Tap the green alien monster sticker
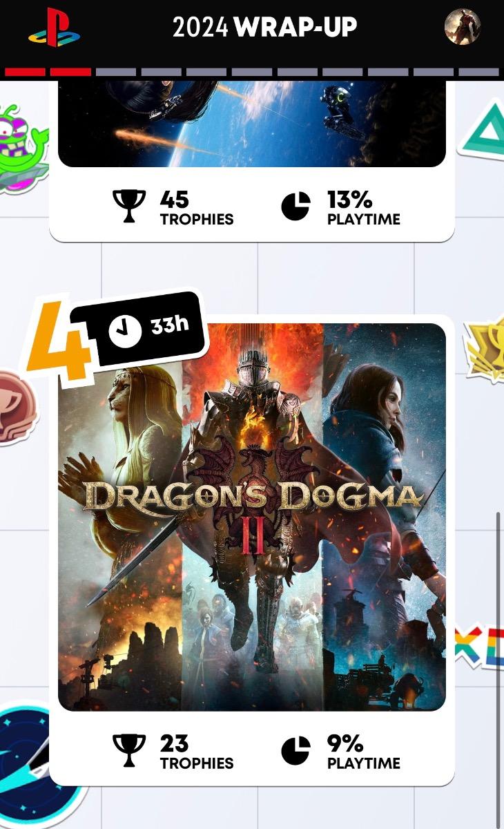Viewport: 504px width, 829px height. pyautogui.click(x=21, y=148)
